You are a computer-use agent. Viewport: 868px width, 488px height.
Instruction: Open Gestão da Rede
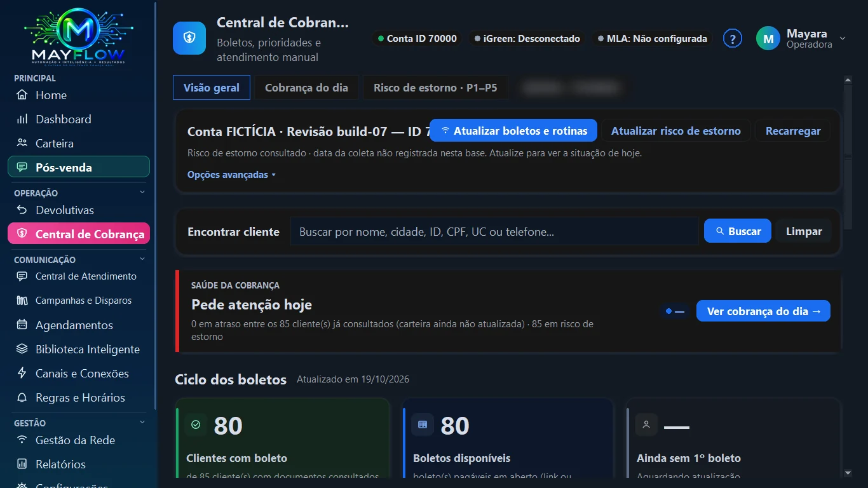79,440
